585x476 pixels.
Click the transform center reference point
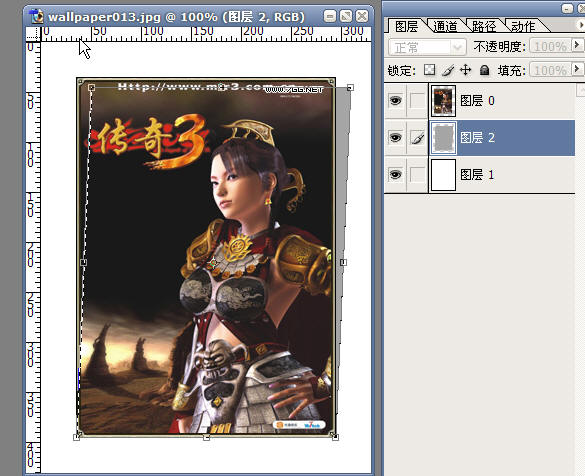[x=213, y=263]
